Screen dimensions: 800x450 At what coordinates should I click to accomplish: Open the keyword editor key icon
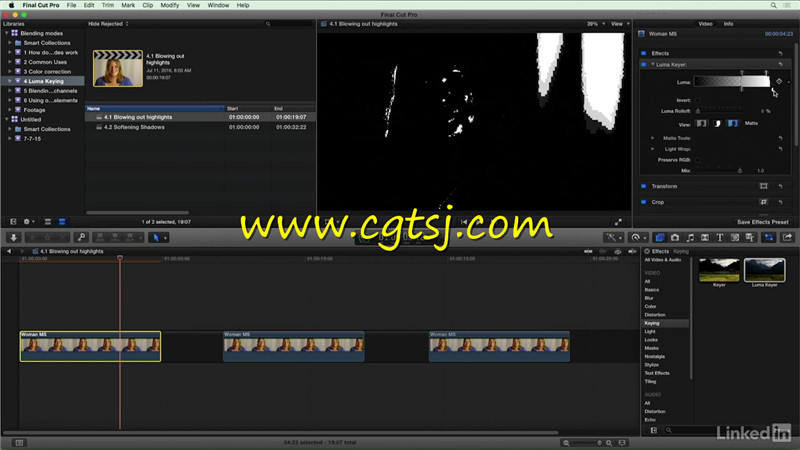(82, 238)
